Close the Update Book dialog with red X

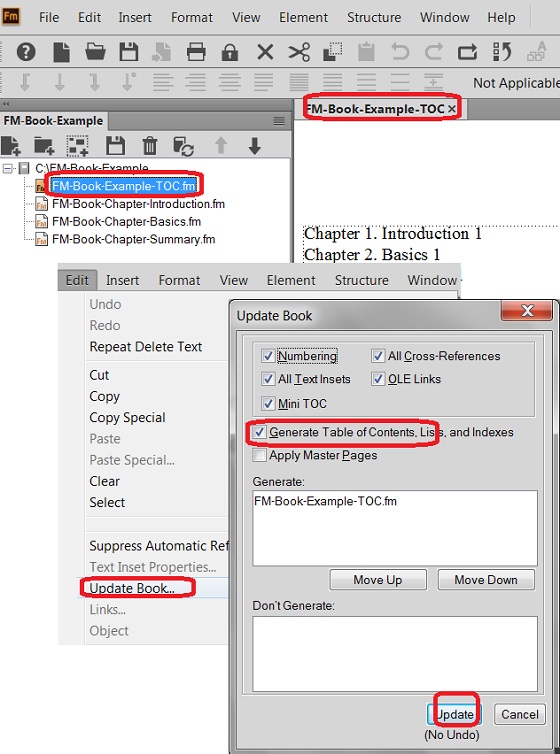click(x=527, y=311)
